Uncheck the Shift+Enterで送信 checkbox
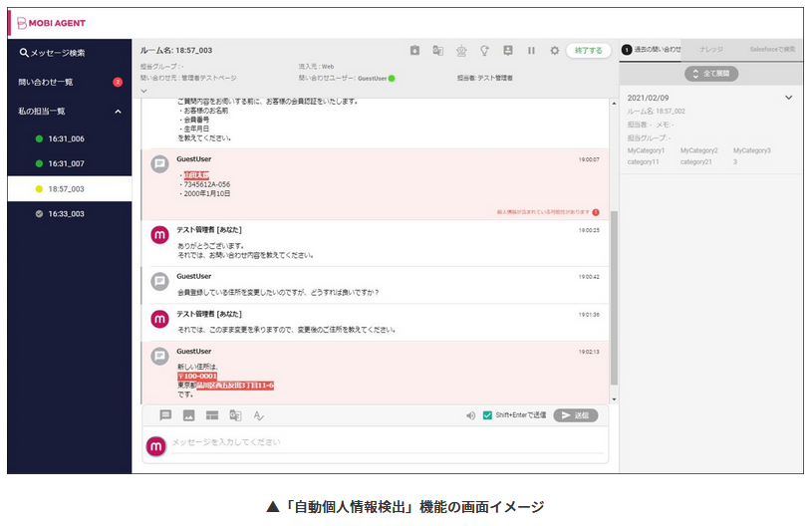The width and height of the screenshot is (812, 526). pos(487,415)
